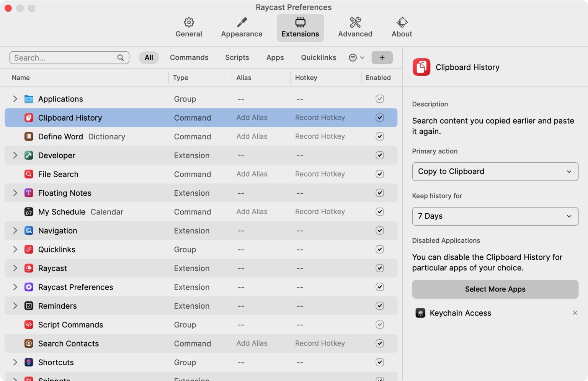Open the General preferences tab icon
Image resolution: width=588 pixels, height=381 pixels.
pyautogui.click(x=189, y=23)
